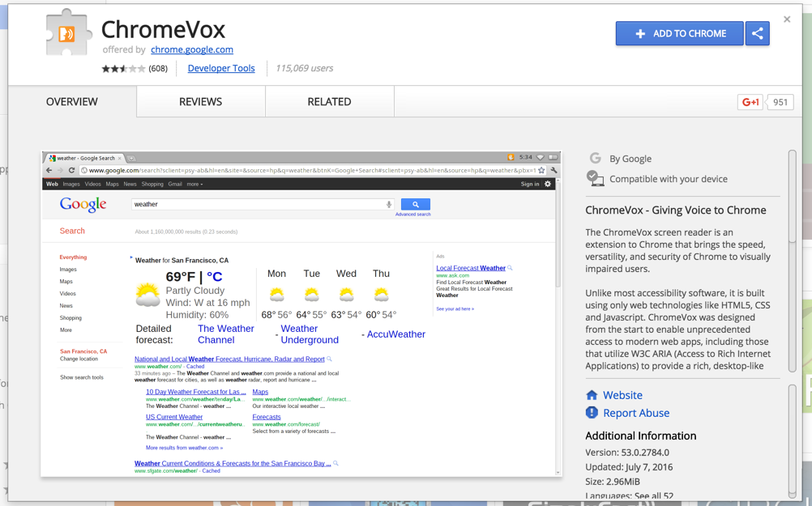Open the Website link
812x506 pixels.
(x=622, y=395)
